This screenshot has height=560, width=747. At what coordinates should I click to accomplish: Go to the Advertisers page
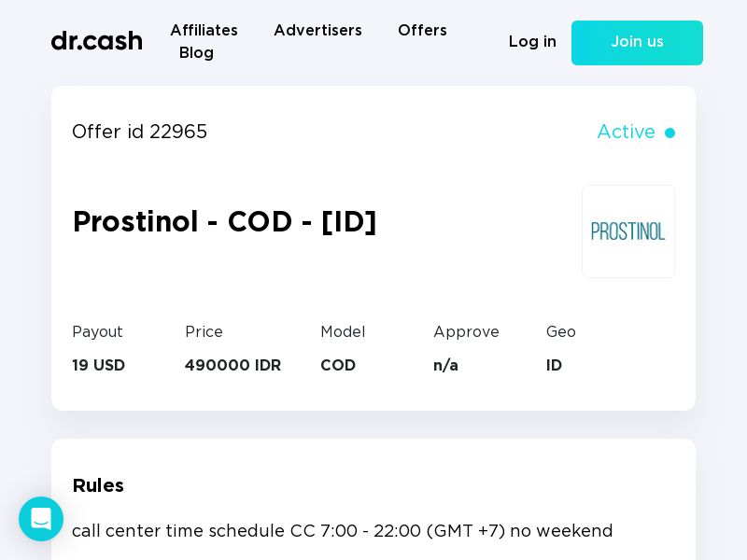[x=317, y=31]
